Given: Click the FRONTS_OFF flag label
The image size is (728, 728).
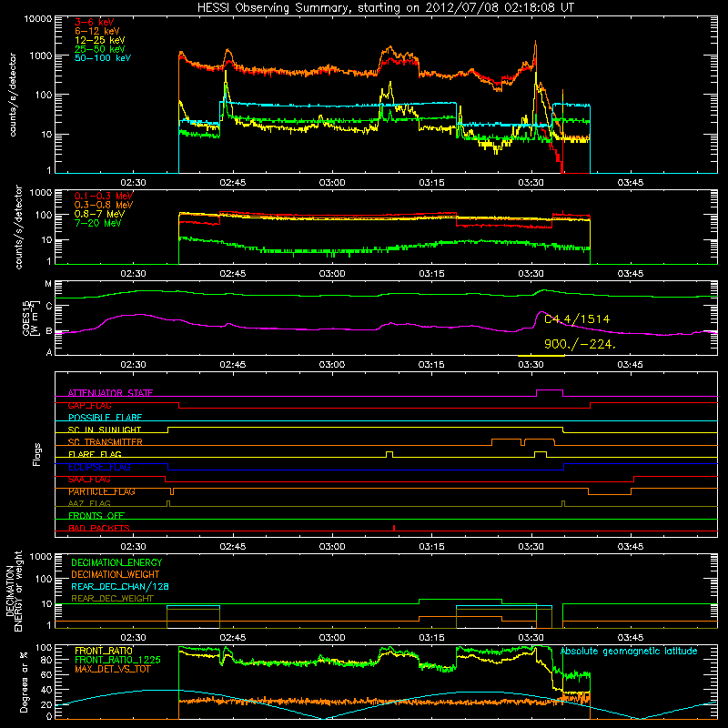Looking at the screenshot, I should 96,515.
